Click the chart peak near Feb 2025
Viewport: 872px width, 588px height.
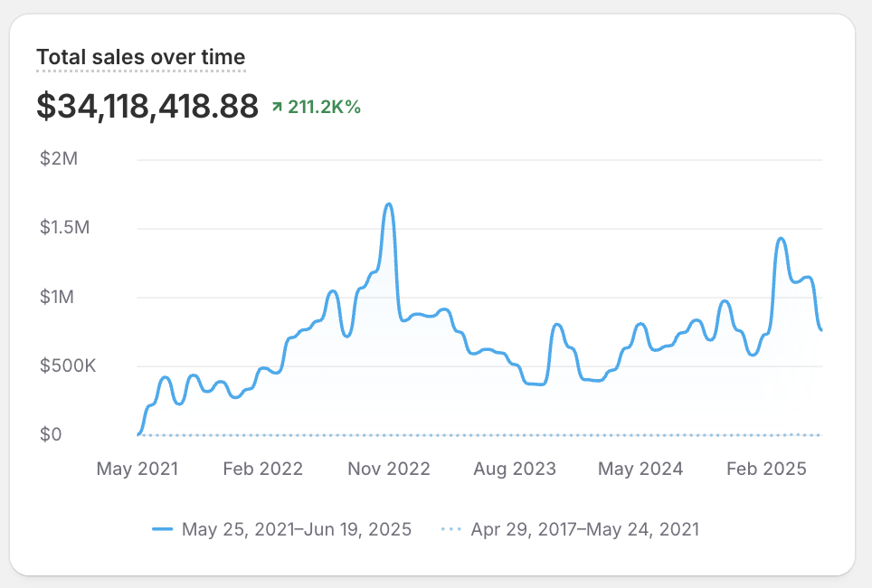pyautogui.click(x=780, y=239)
